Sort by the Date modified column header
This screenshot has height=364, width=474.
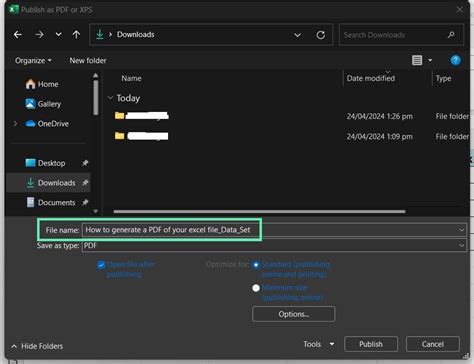(x=371, y=78)
